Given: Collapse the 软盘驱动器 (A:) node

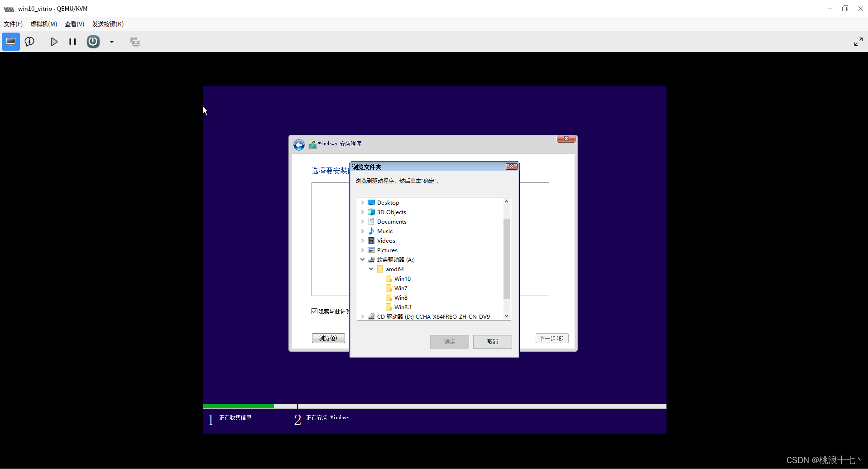Looking at the screenshot, I should pos(363,259).
